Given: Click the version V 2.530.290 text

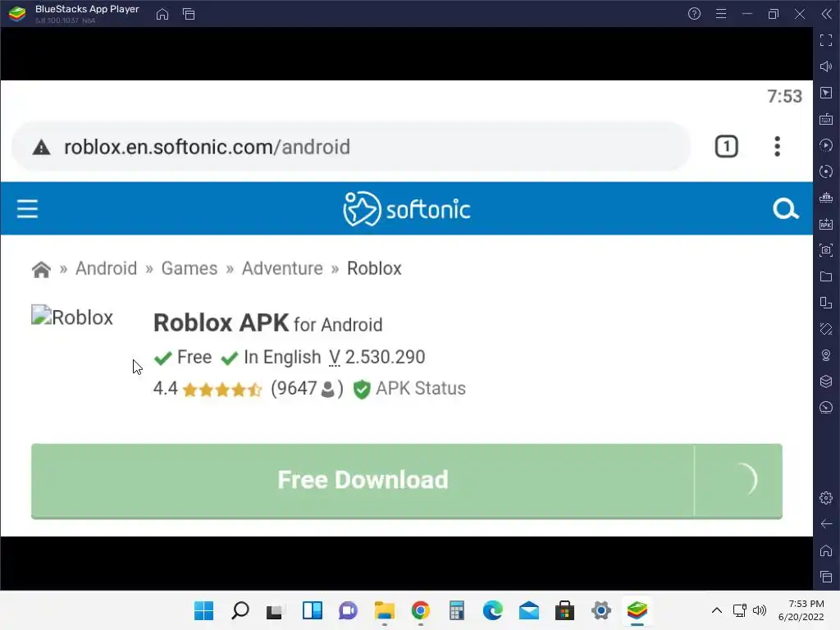Looking at the screenshot, I should pos(377,358).
